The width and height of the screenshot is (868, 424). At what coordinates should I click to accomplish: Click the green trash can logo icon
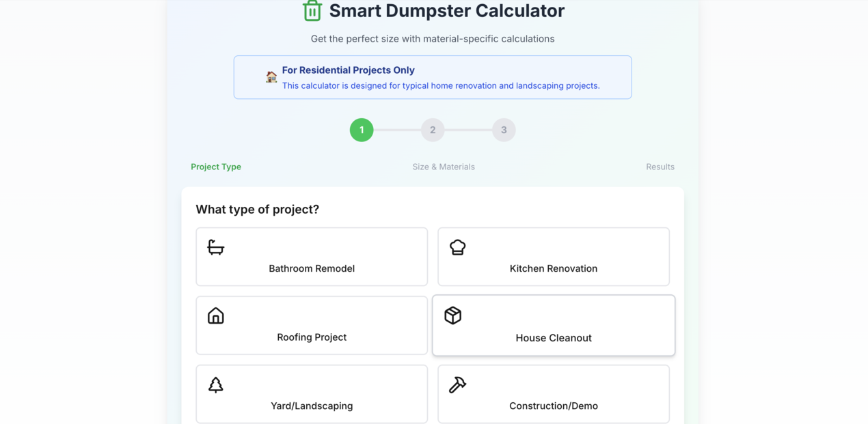pos(312,11)
